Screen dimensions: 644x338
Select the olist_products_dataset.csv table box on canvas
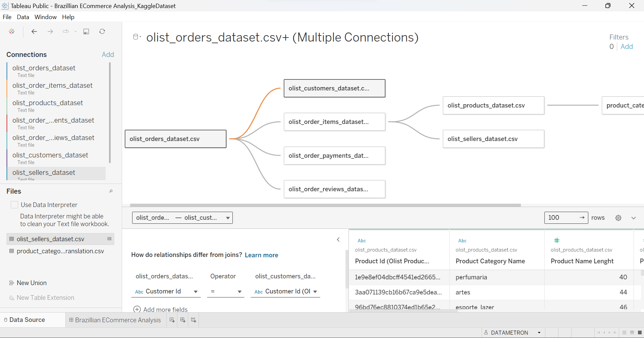[x=493, y=105]
